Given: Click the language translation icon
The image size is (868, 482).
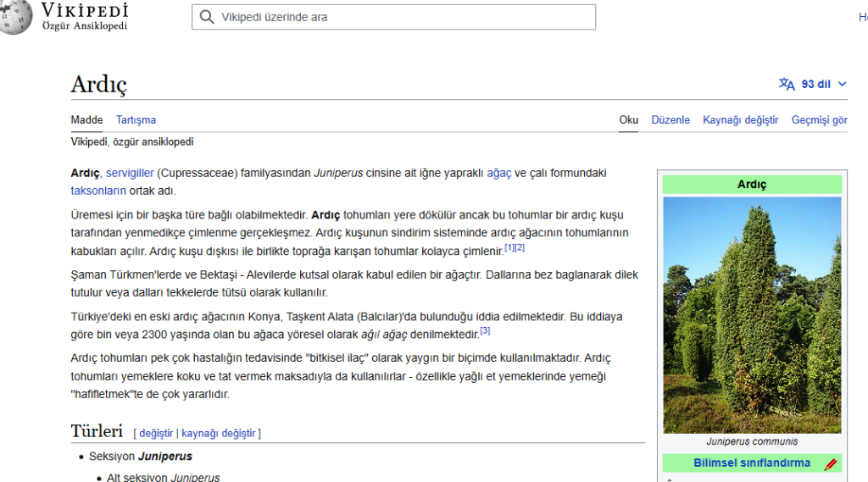Looking at the screenshot, I should tap(787, 84).
